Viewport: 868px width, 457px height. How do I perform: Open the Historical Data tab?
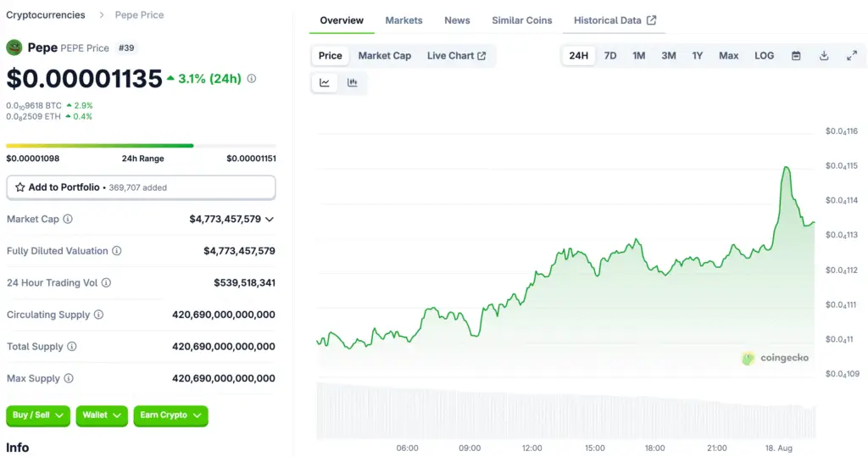click(615, 20)
